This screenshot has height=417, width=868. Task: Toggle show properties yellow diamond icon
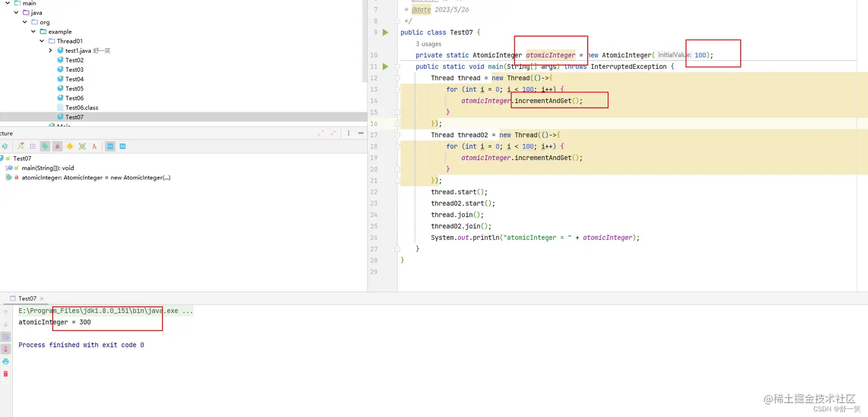(x=70, y=146)
